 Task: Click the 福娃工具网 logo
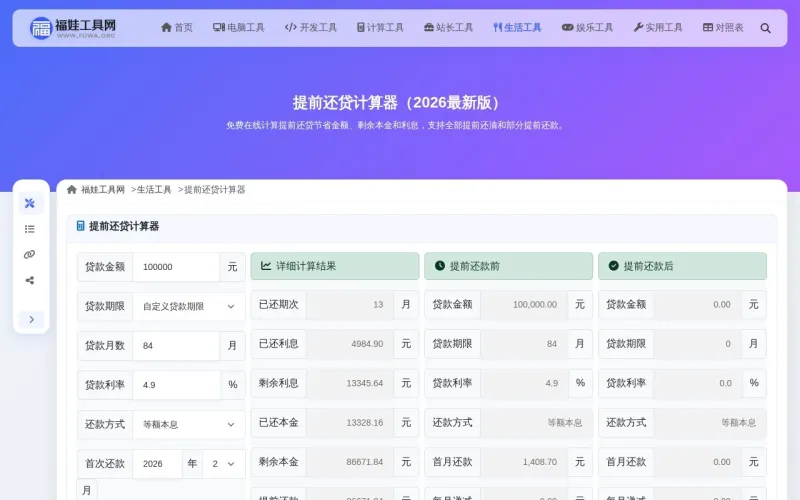72,28
